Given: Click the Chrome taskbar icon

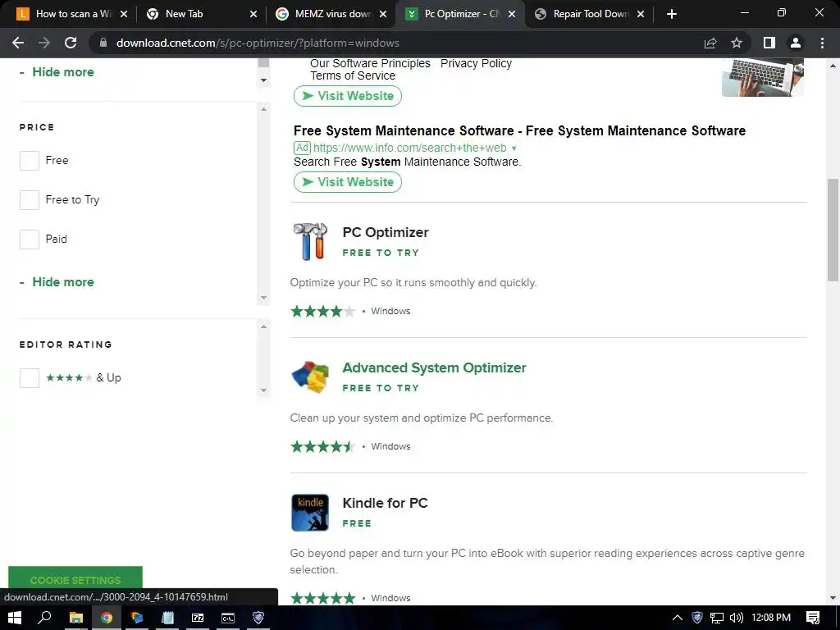Looking at the screenshot, I should click(107, 618).
